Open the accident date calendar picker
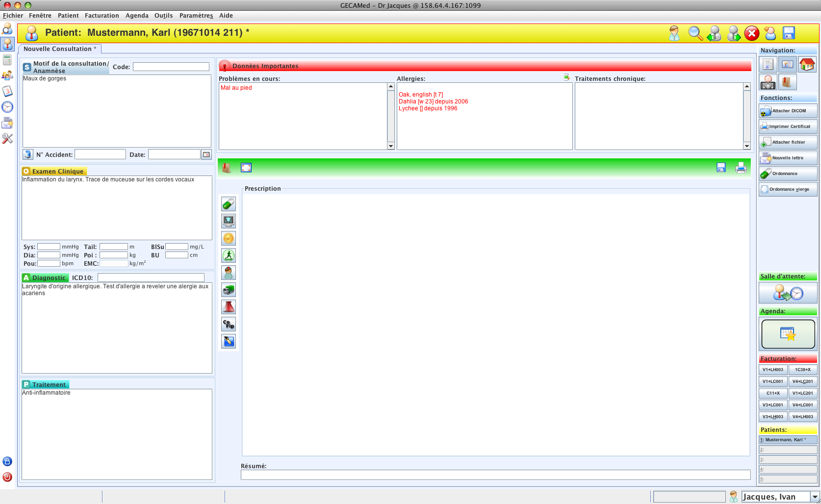The width and height of the screenshot is (821, 504). 206,154
